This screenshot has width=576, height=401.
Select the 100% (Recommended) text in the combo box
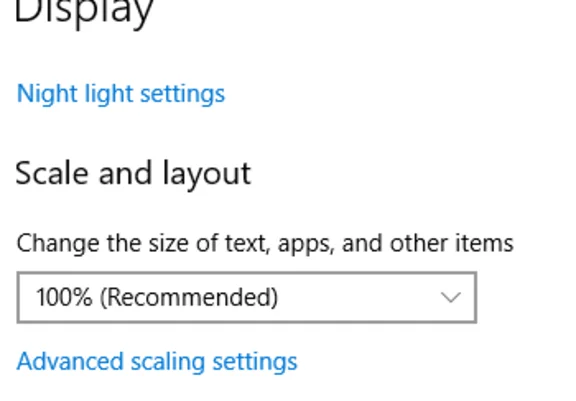click(157, 297)
